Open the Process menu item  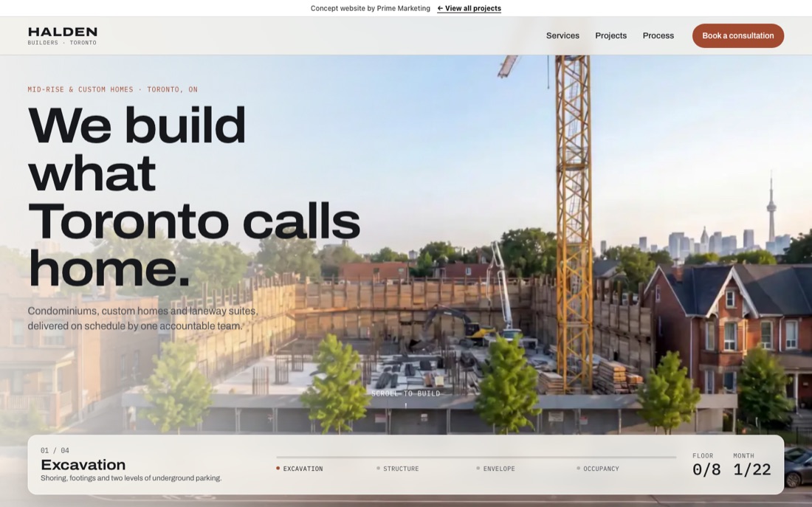[658, 35]
